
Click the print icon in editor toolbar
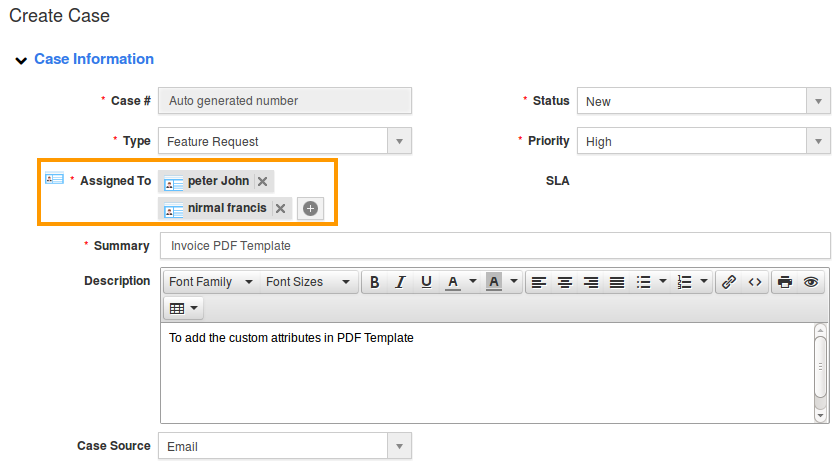[x=785, y=282]
